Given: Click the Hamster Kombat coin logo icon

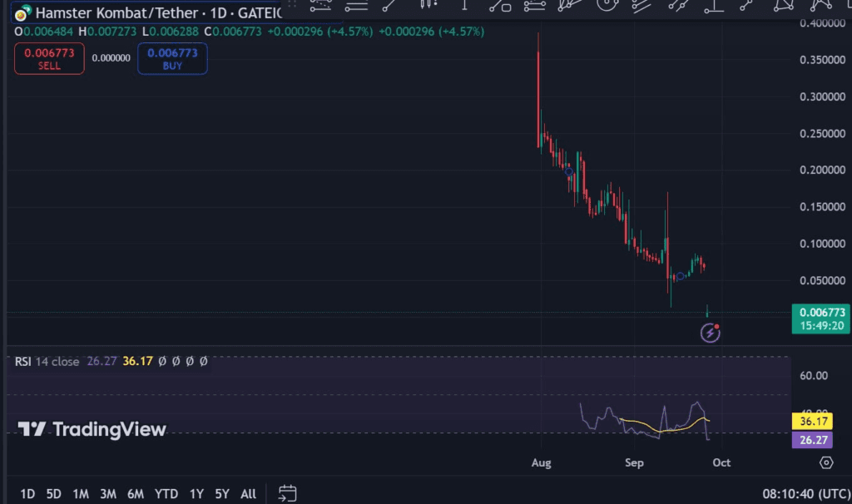Looking at the screenshot, I should (22, 12).
